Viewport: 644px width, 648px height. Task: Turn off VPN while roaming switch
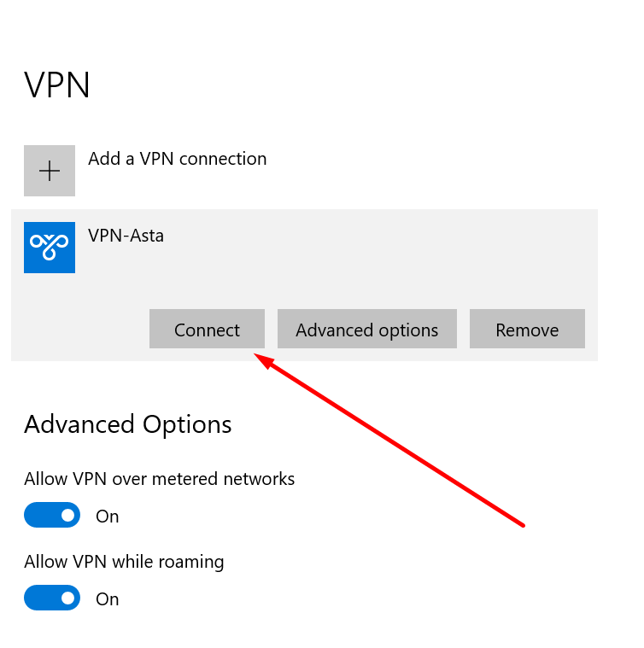coord(52,598)
